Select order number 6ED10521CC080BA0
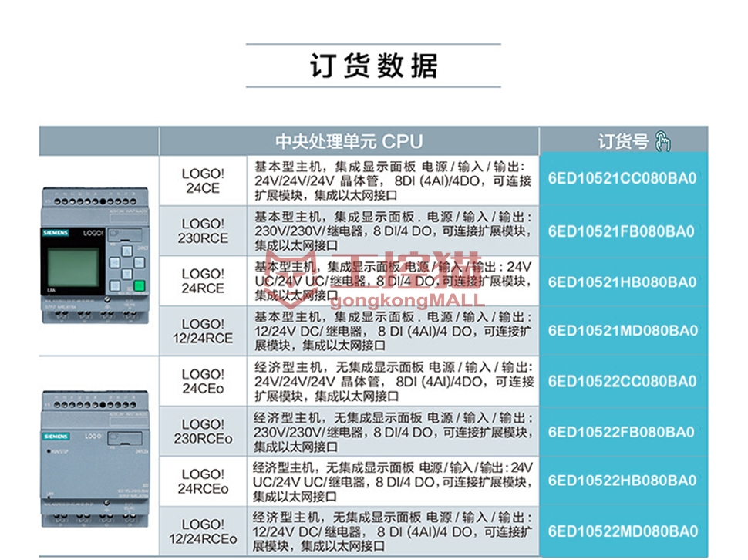The image size is (748, 560). pos(622,178)
